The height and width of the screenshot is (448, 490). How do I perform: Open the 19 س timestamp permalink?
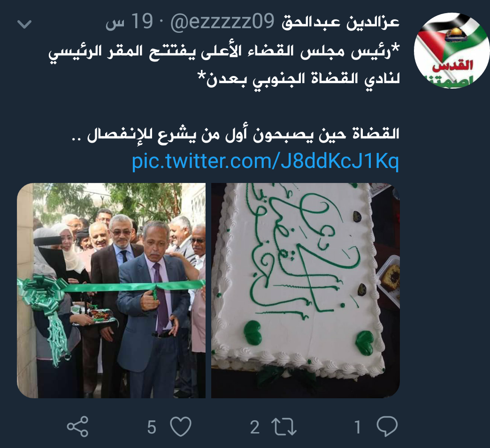[130, 22]
